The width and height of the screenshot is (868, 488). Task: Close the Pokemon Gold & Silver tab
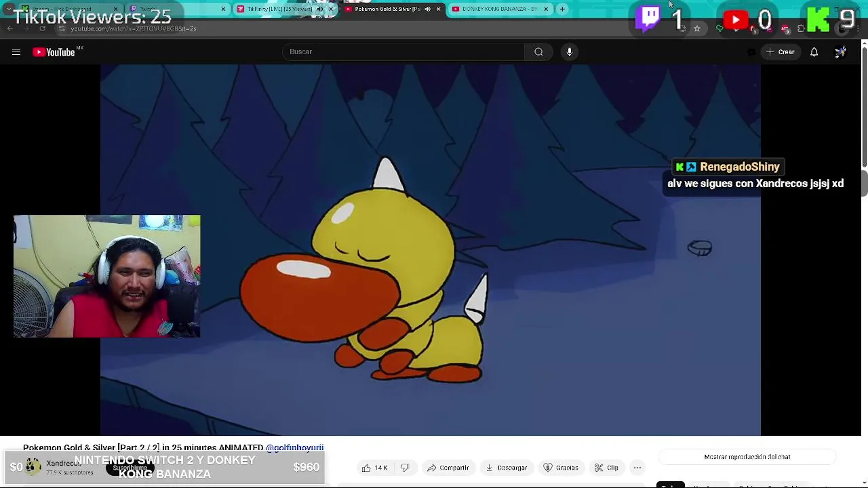438,9
